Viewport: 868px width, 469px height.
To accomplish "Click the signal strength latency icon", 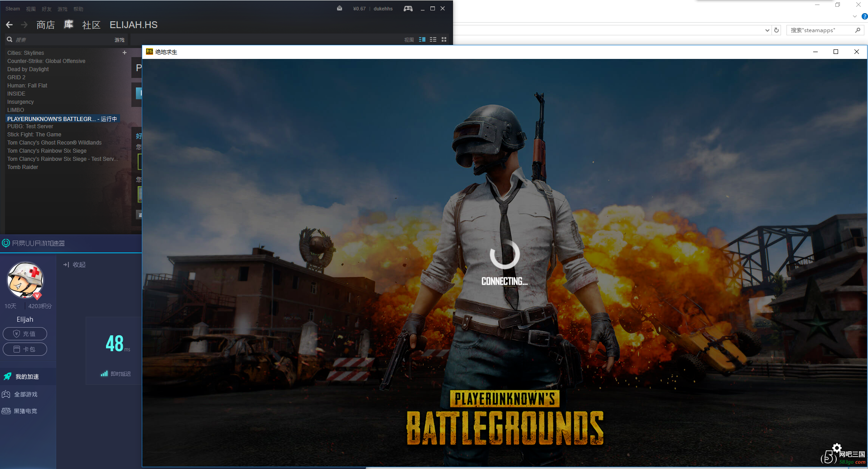I will click(x=104, y=374).
